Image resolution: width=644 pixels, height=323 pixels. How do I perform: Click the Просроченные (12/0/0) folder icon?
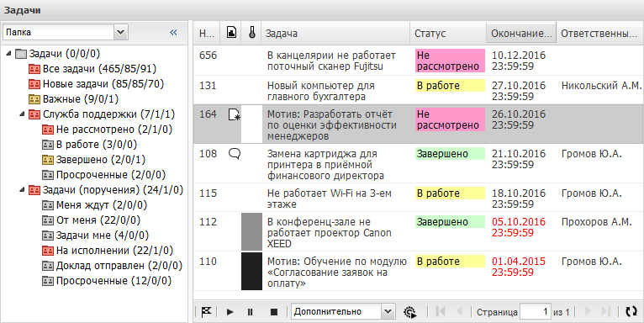coord(48,281)
